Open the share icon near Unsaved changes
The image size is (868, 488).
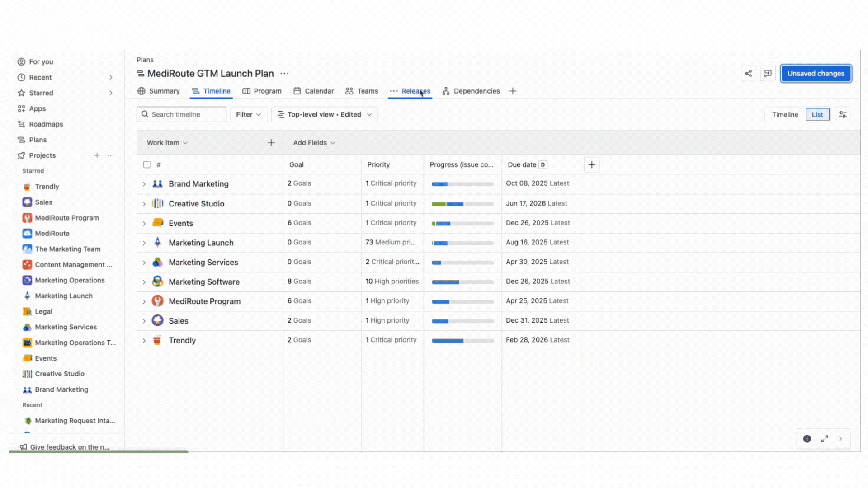pos(748,73)
